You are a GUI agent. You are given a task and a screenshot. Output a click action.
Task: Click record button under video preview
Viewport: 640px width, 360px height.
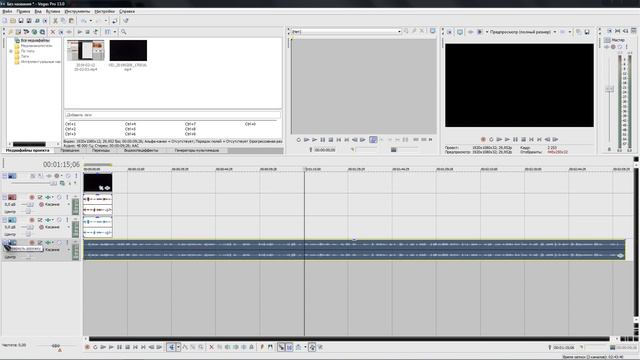[483, 140]
